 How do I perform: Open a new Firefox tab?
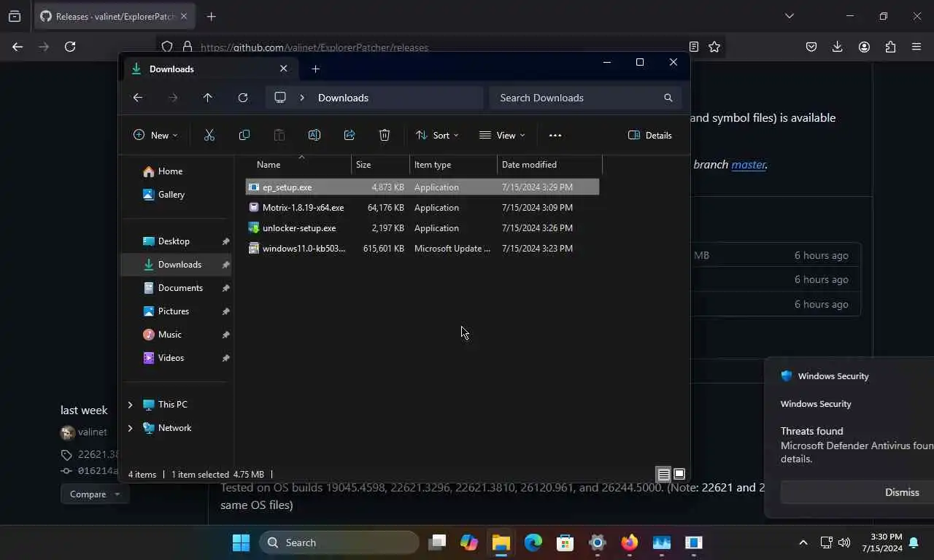tap(211, 16)
